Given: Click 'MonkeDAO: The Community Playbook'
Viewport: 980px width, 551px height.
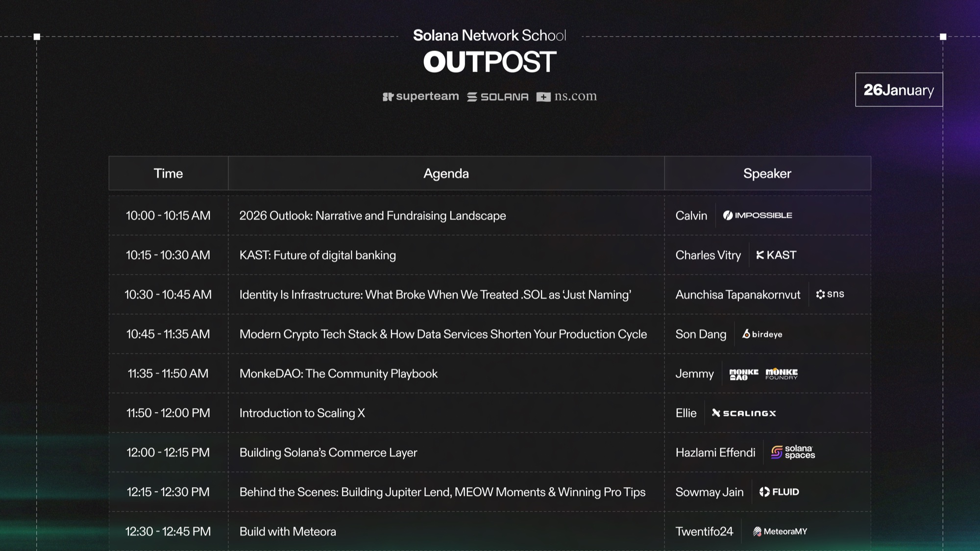Looking at the screenshot, I should pyautogui.click(x=339, y=374).
